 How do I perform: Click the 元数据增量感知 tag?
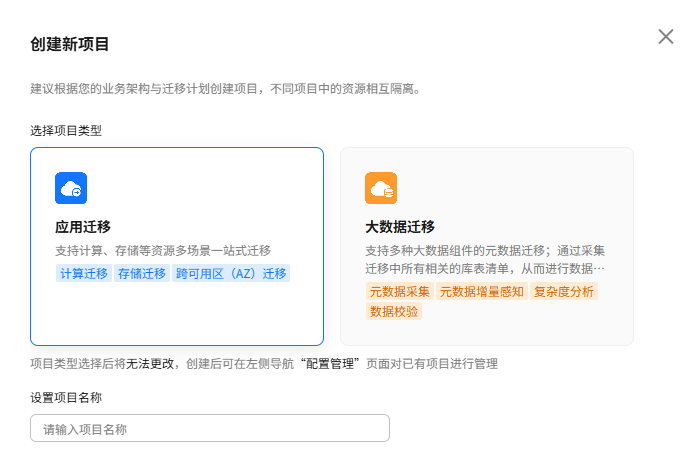[482, 291]
